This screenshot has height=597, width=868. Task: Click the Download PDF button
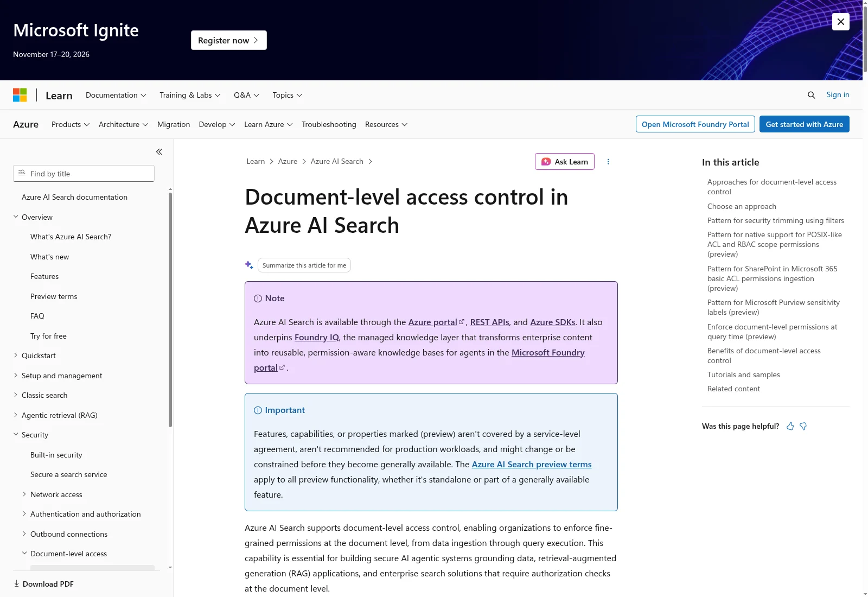[x=43, y=584]
